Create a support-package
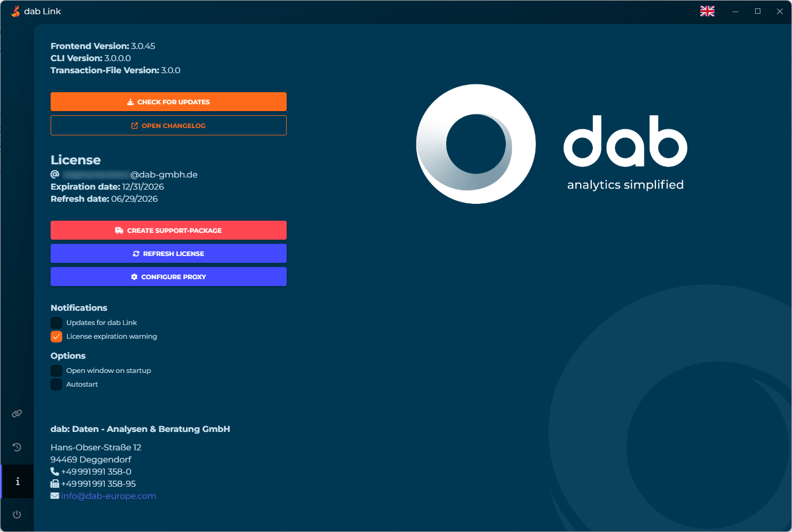 pyautogui.click(x=169, y=230)
